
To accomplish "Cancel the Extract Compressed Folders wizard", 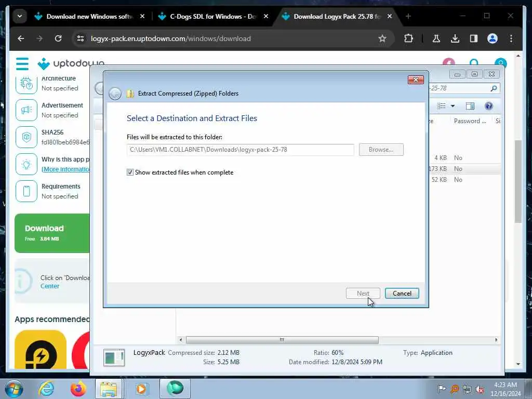I will pyautogui.click(x=402, y=294).
